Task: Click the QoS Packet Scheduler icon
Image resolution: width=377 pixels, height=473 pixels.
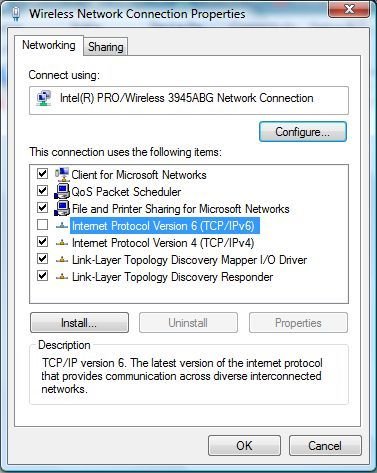Action: pos(62,191)
